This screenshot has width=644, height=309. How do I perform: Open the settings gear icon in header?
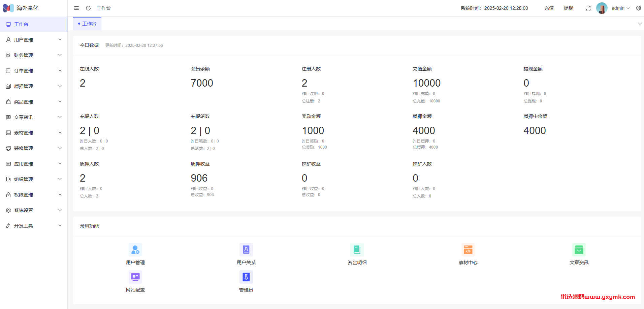[639, 8]
